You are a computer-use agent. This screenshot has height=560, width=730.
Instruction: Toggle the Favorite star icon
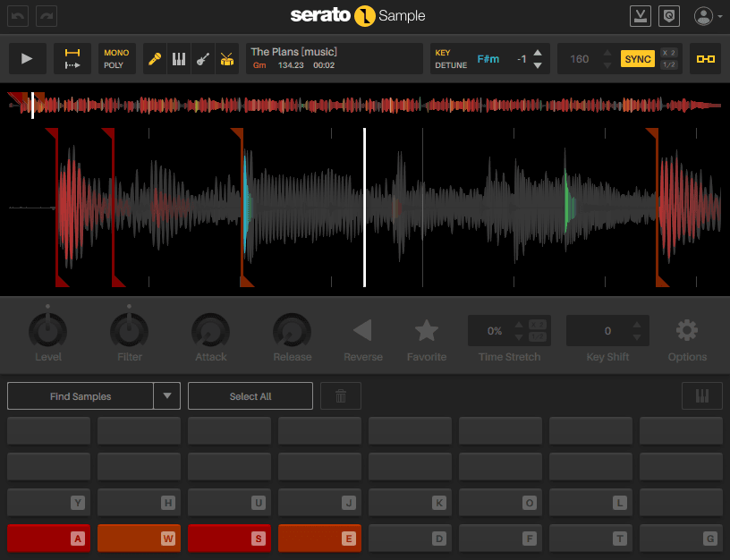coord(427,330)
